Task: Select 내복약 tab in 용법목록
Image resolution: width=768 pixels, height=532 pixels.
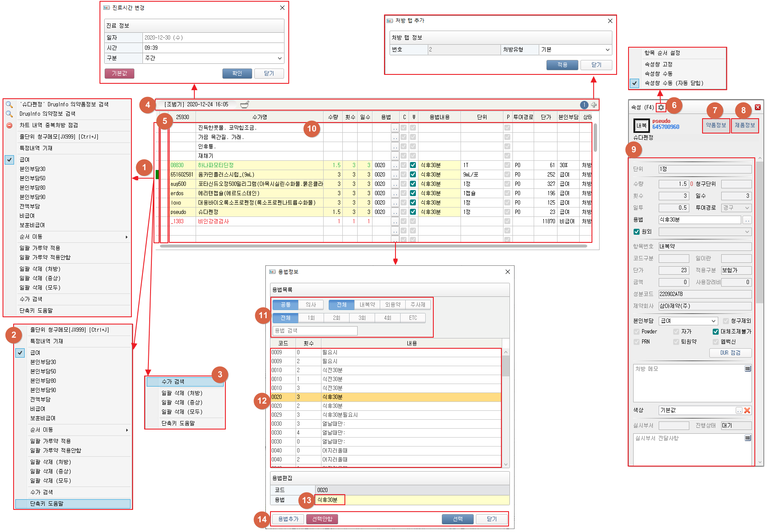Action: click(367, 305)
